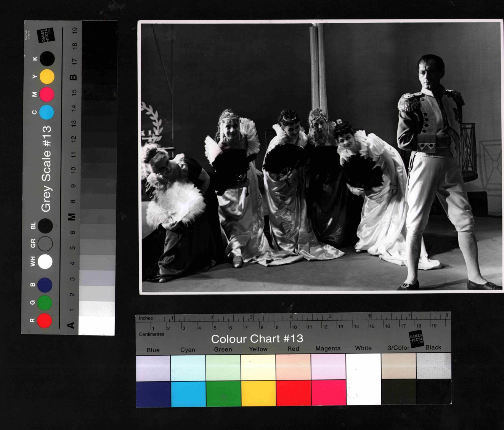Click the "Colour Chart #13" title text
The width and height of the screenshot is (504, 430).
tap(257, 339)
